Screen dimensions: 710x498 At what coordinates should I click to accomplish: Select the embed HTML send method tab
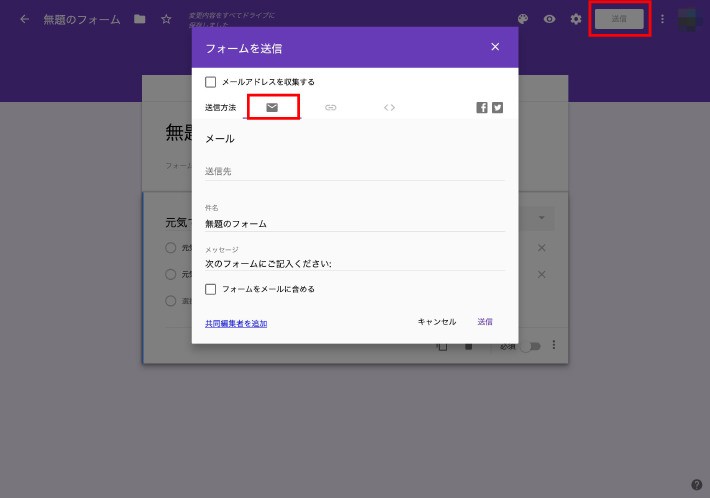(389, 107)
